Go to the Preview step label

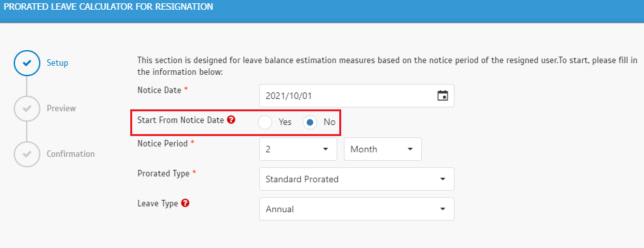click(x=61, y=109)
